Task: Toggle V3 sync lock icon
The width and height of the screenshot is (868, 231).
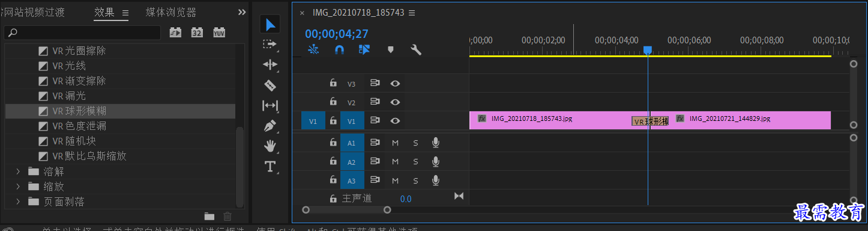Action: 375,84
